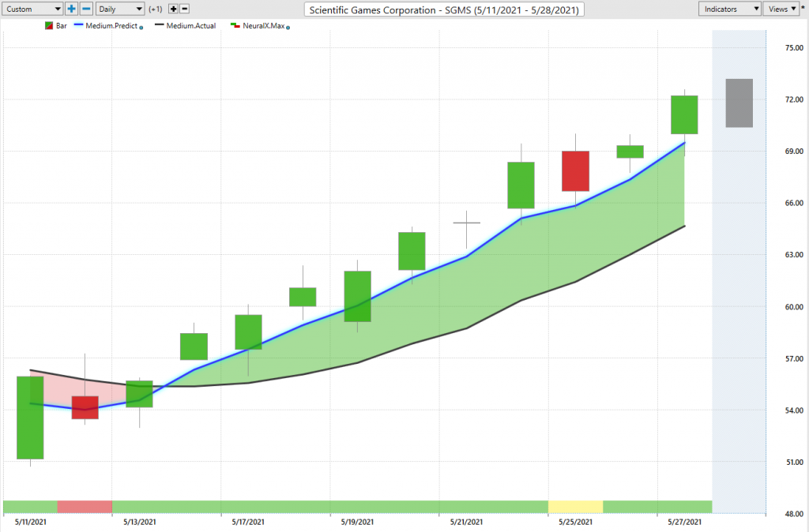
Task: Click the blue minus zoom-out button
Action: [x=87, y=9]
